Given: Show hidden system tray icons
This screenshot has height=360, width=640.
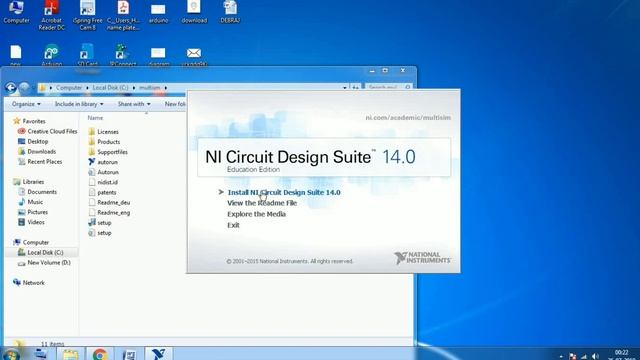Looking at the screenshot, I should tap(561, 356).
